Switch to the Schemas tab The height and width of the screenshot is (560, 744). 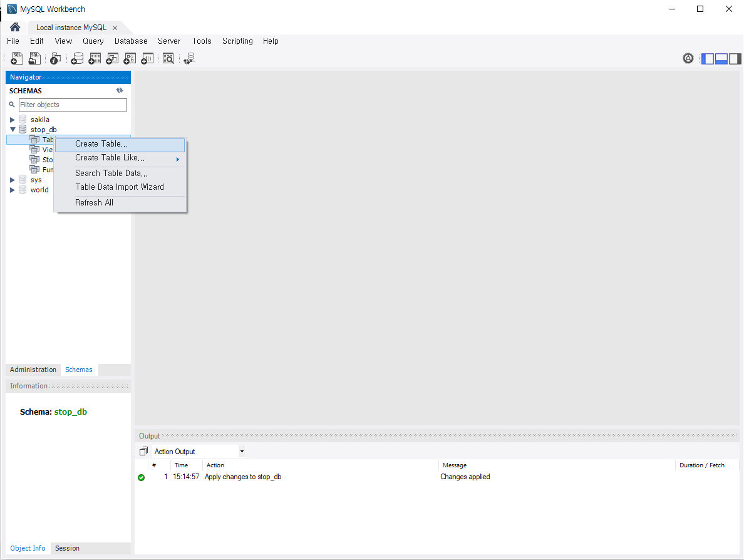point(79,370)
